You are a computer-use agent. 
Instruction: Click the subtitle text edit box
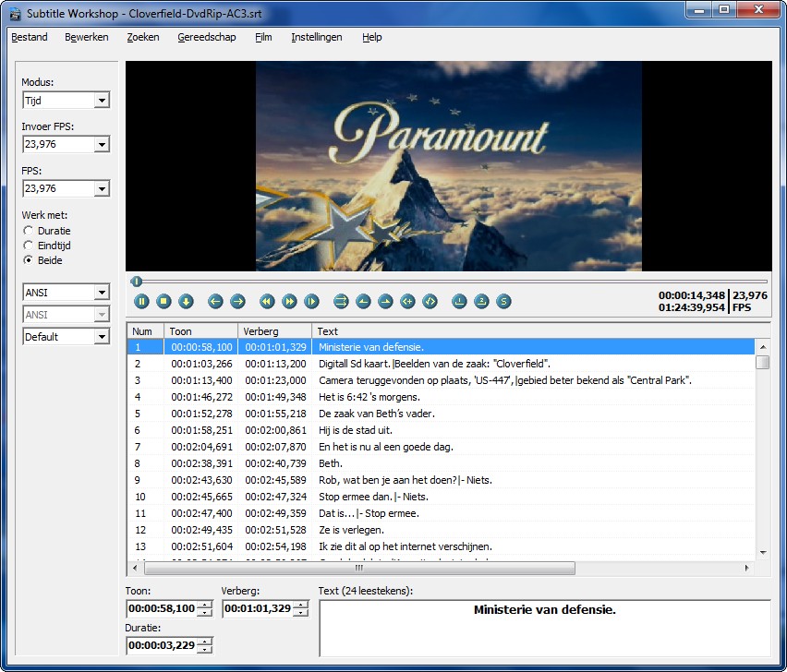pos(545,628)
